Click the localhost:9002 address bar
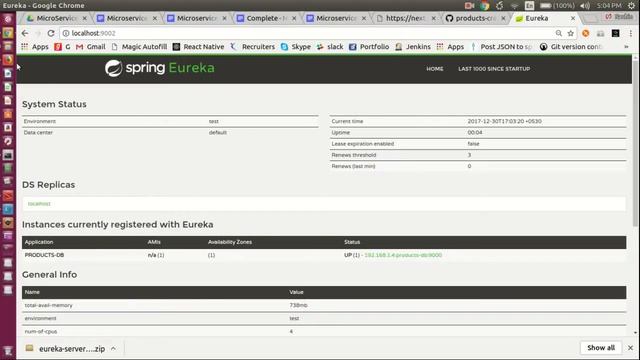 (306, 33)
